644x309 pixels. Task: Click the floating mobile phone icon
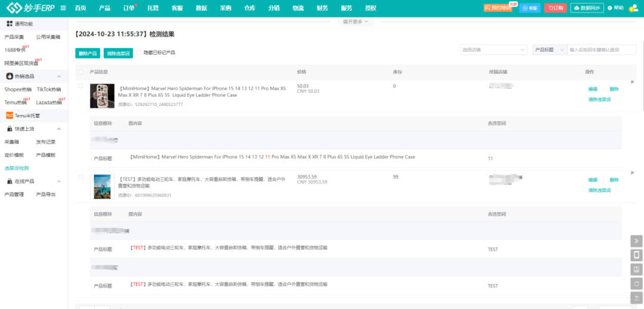tap(636, 255)
